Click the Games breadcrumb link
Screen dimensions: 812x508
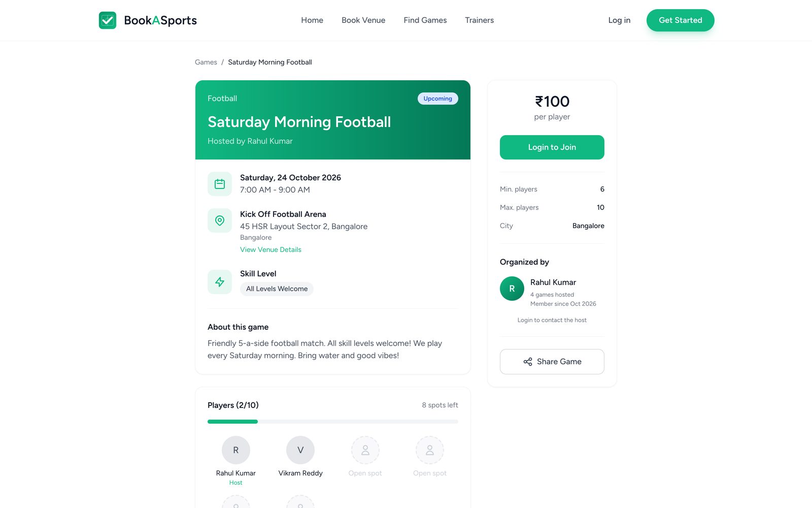click(206, 62)
